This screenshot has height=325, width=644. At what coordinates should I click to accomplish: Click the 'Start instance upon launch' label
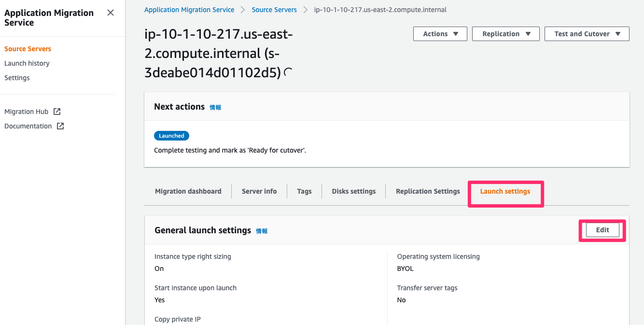pyautogui.click(x=196, y=288)
